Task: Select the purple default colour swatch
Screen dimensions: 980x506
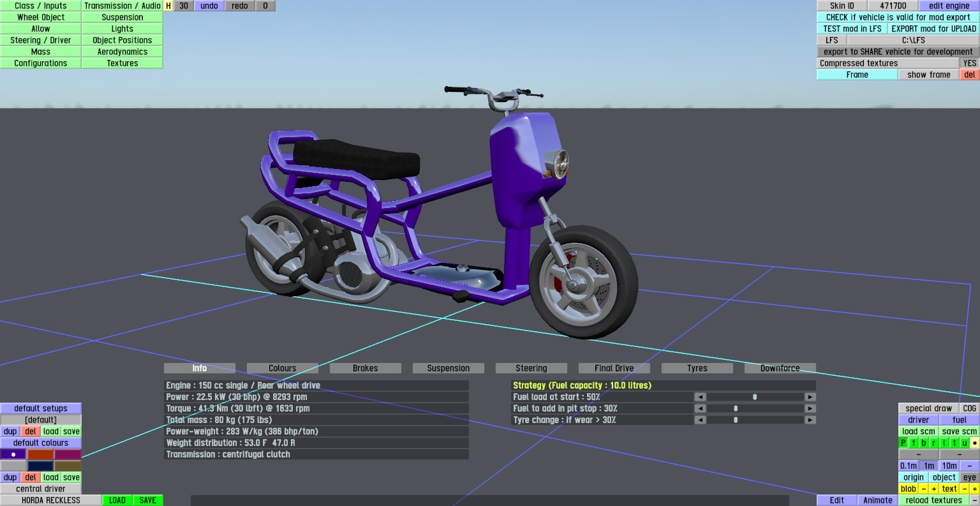Action: (x=13, y=454)
